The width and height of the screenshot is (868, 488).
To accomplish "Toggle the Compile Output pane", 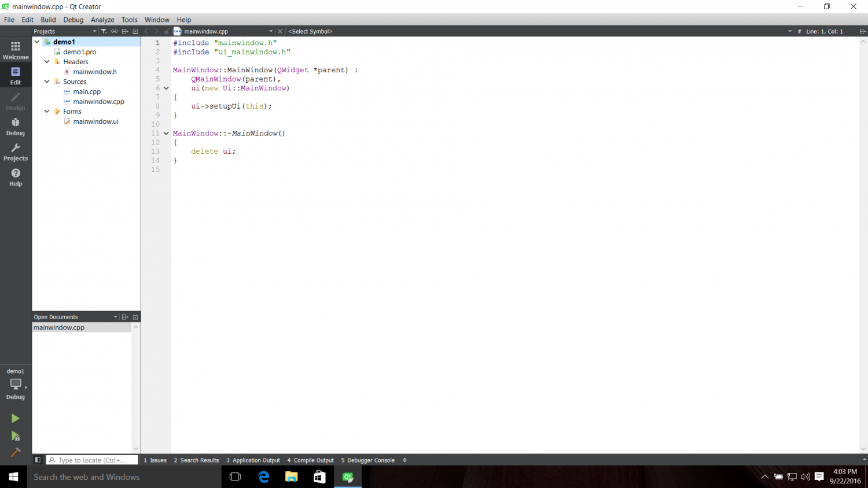I will 310,460.
